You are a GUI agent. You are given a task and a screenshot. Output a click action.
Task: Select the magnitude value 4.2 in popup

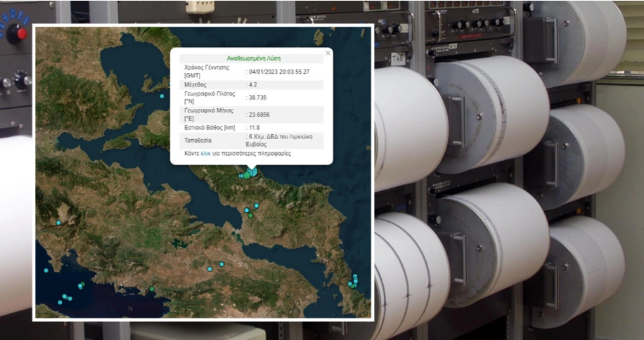(x=253, y=85)
